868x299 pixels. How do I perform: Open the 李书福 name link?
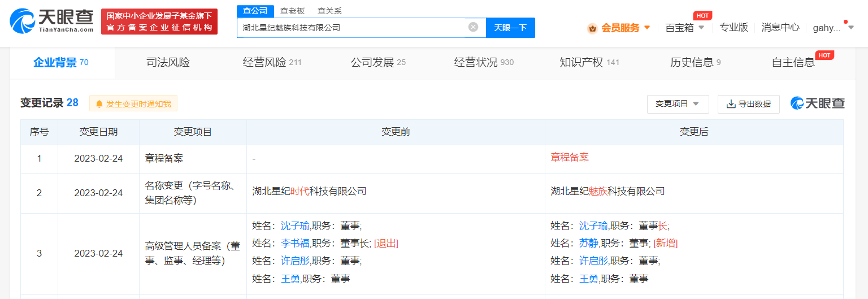coord(295,243)
